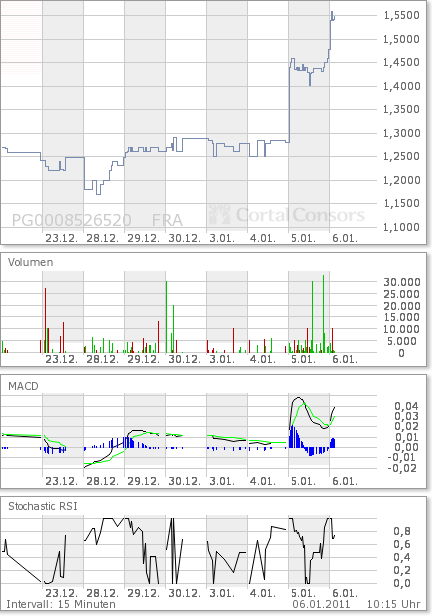Pick the 1,4000 price axis label

tap(401, 86)
